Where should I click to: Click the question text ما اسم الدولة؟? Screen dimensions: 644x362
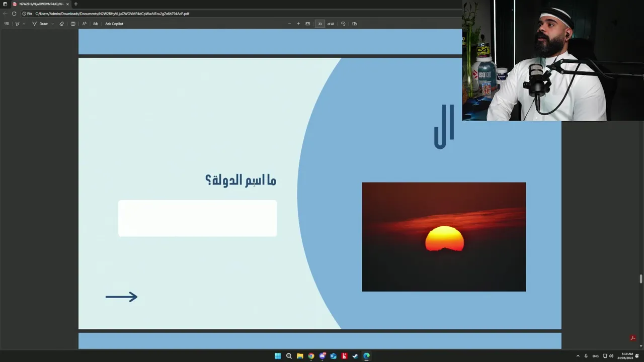241,180
